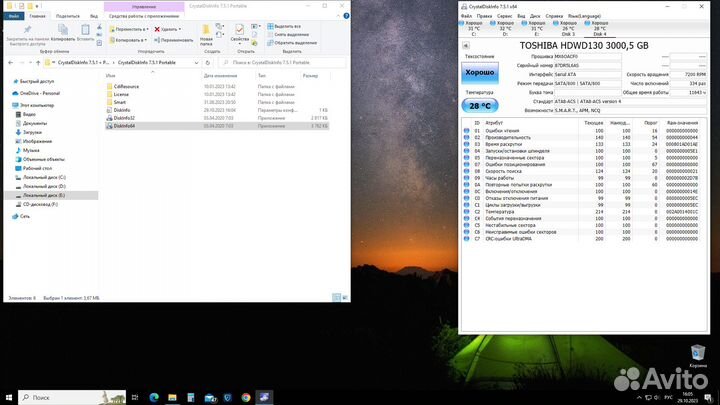Click the serial number field
Image resolution: width=720 pixels, height=405 pixels.
587,66
